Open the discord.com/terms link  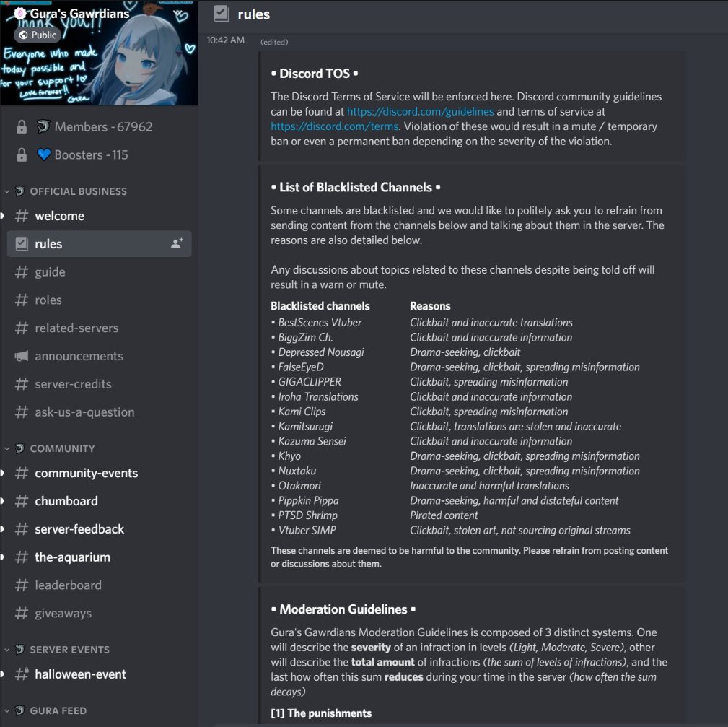(334, 126)
